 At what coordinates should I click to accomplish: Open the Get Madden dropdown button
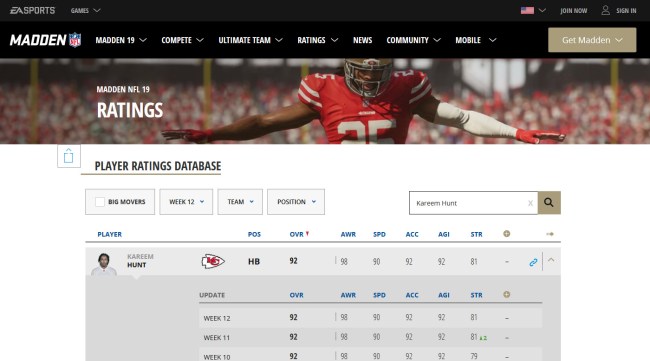(x=592, y=40)
